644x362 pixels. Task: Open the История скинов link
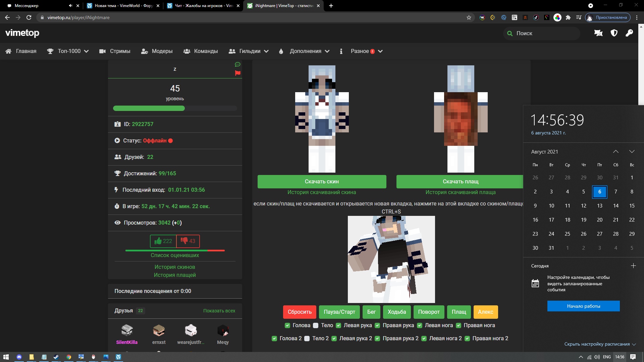pos(174,267)
